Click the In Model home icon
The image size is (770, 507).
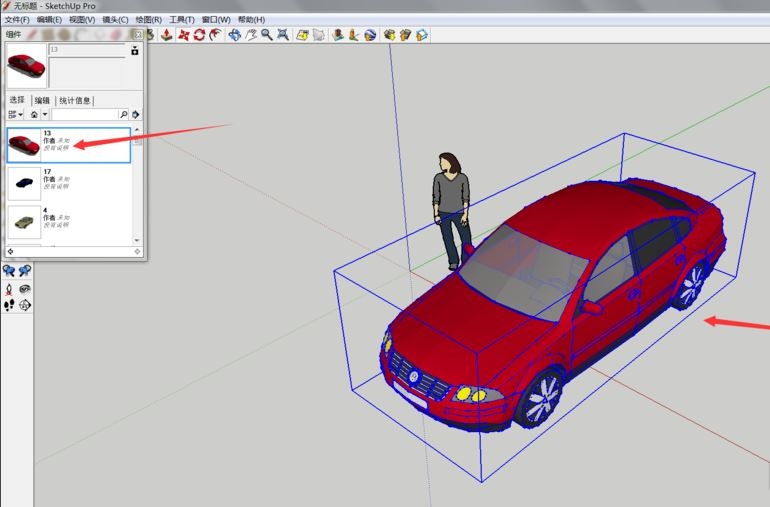click(x=34, y=114)
